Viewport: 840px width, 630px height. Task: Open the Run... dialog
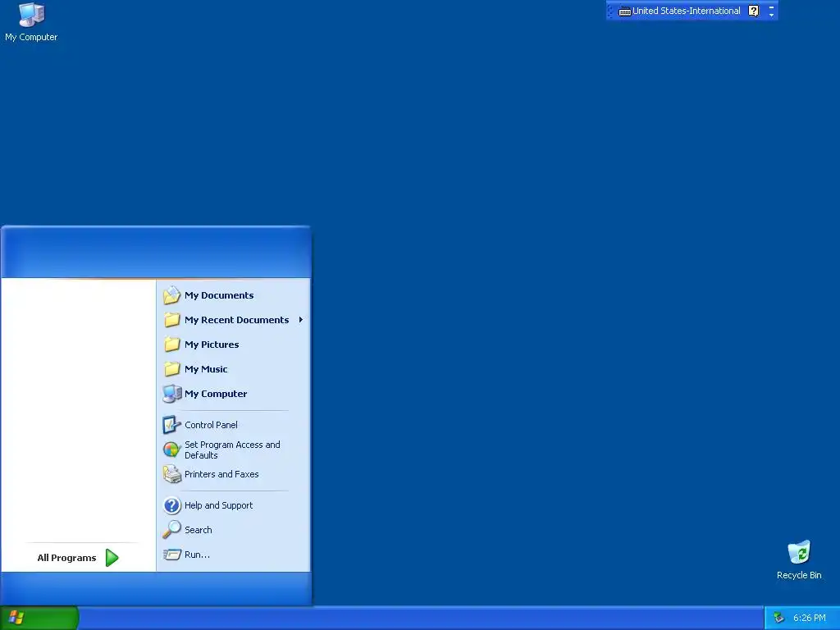coord(234,555)
